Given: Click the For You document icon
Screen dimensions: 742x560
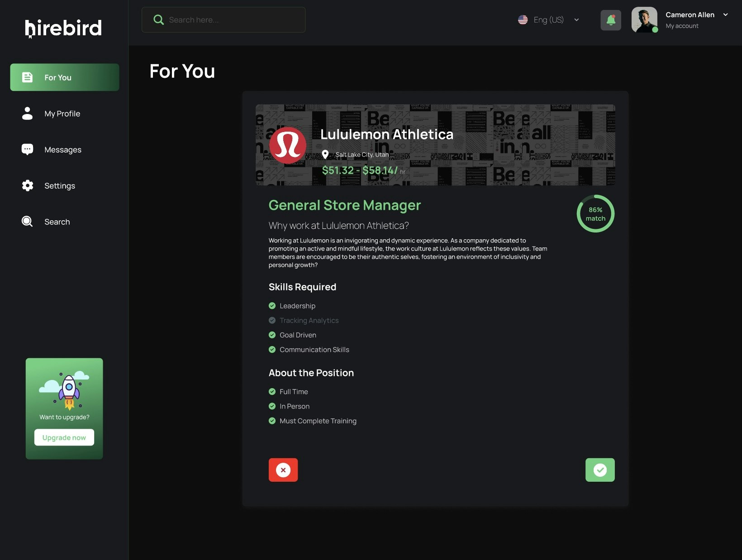Looking at the screenshot, I should (27, 77).
